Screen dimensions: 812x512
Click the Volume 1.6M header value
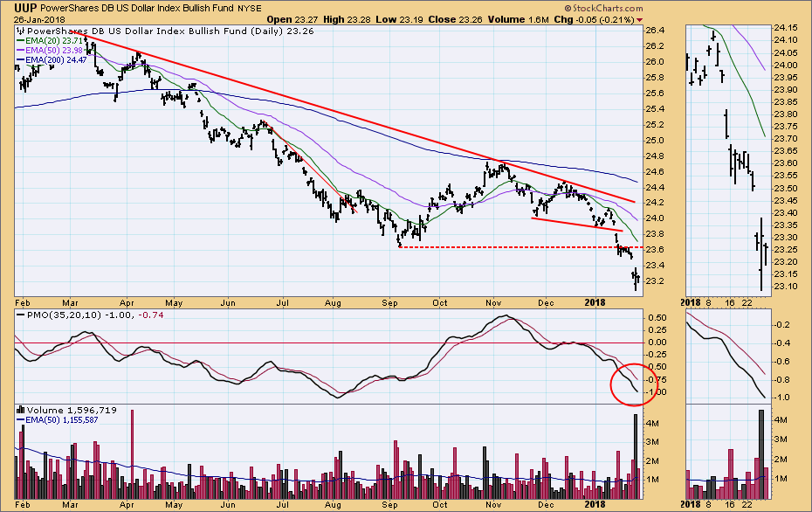(x=518, y=20)
